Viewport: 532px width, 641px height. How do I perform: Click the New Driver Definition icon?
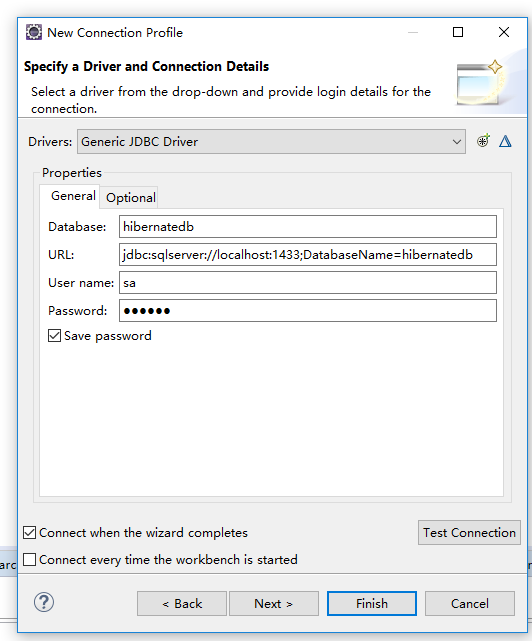[x=483, y=141]
